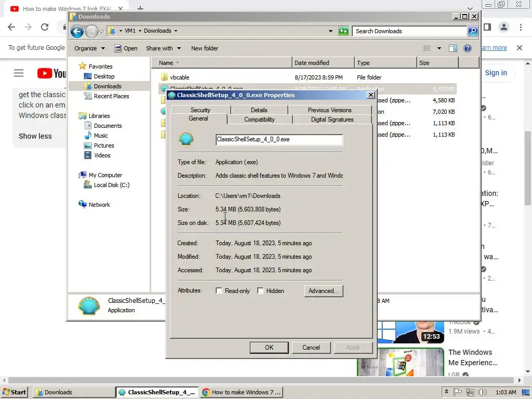Click New folder in explorer toolbar

pyautogui.click(x=205, y=48)
